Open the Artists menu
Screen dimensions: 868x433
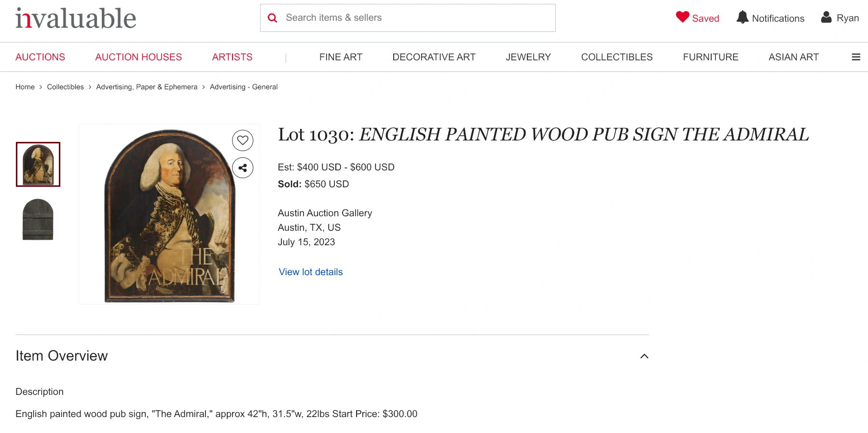coord(232,57)
